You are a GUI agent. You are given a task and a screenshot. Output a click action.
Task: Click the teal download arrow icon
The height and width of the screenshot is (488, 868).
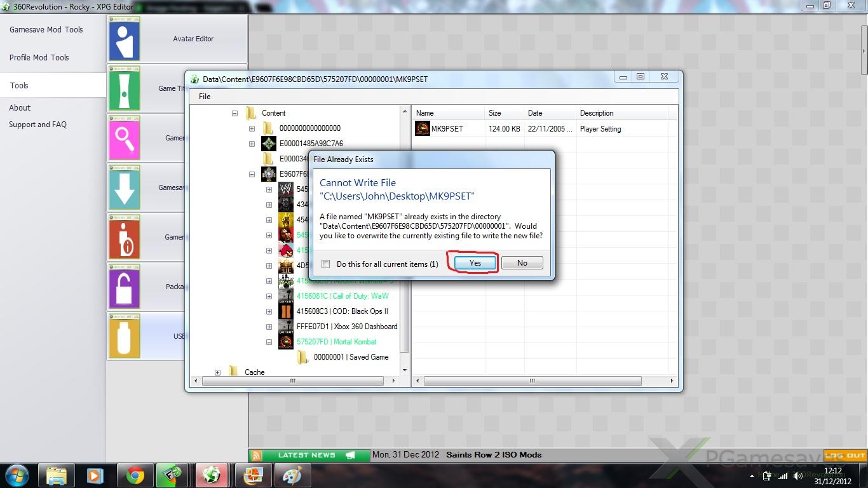point(124,187)
